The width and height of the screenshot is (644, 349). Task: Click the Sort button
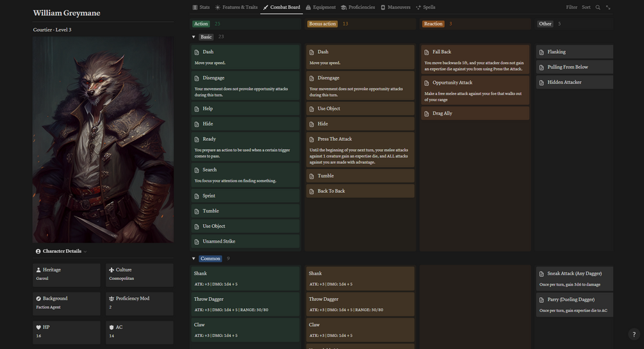click(586, 8)
